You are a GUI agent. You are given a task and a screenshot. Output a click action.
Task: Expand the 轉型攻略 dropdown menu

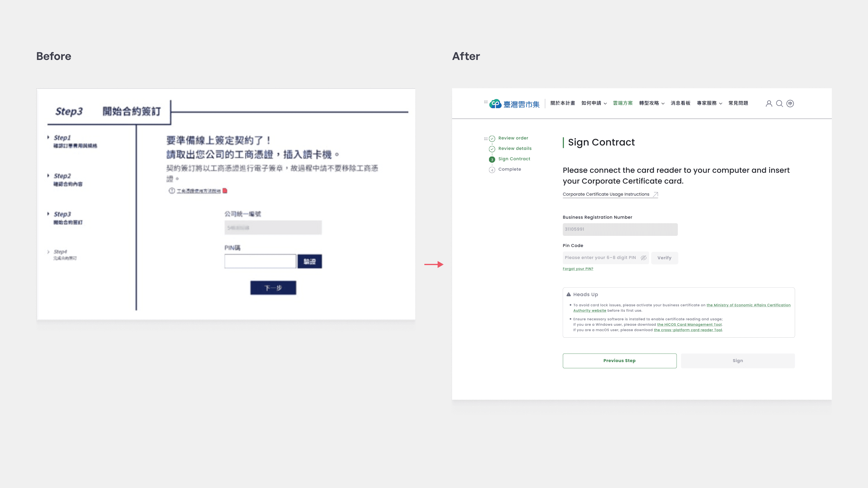click(651, 103)
